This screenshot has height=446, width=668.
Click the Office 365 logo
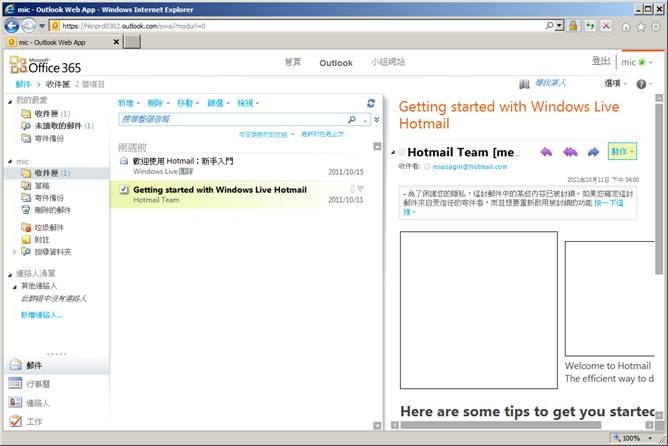click(45, 65)
